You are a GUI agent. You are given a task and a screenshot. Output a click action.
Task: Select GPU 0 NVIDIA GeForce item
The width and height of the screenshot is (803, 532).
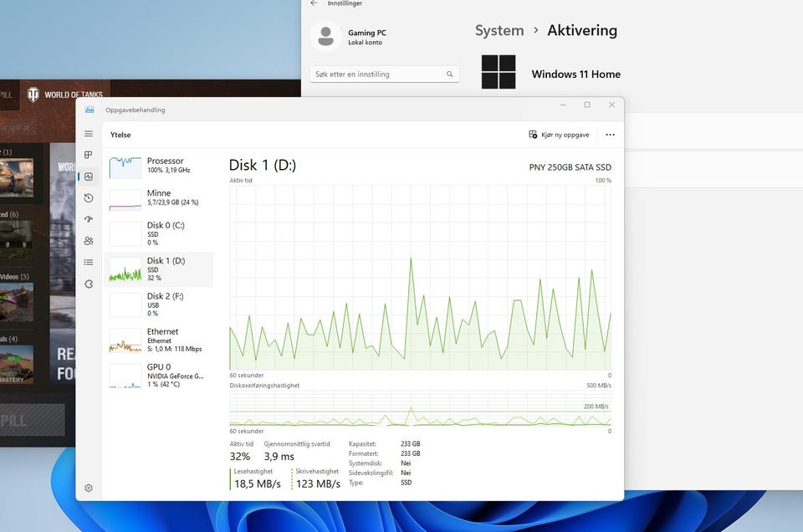(x=158, y=376)
